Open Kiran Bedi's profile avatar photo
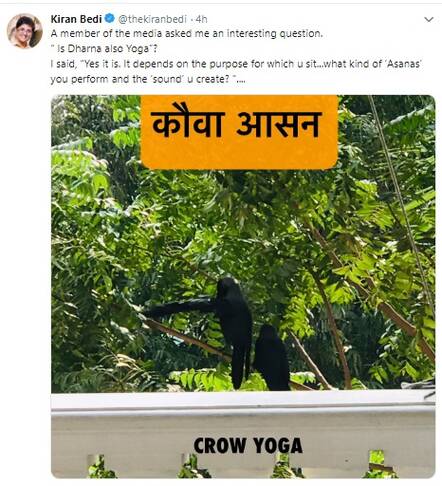The width and height of the screenshot is (442, 486). point(25,31)
